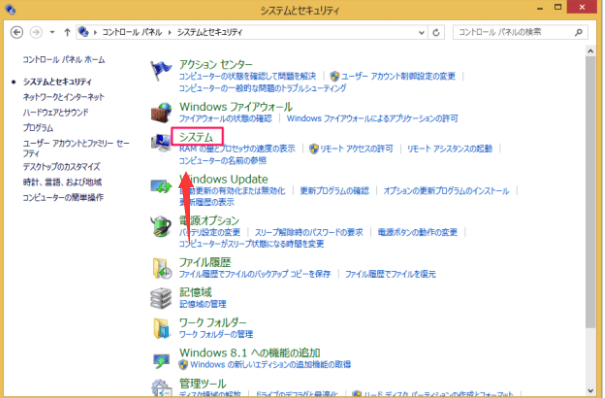Click ファイアウォールの状態の確認 link

(225, 118)
